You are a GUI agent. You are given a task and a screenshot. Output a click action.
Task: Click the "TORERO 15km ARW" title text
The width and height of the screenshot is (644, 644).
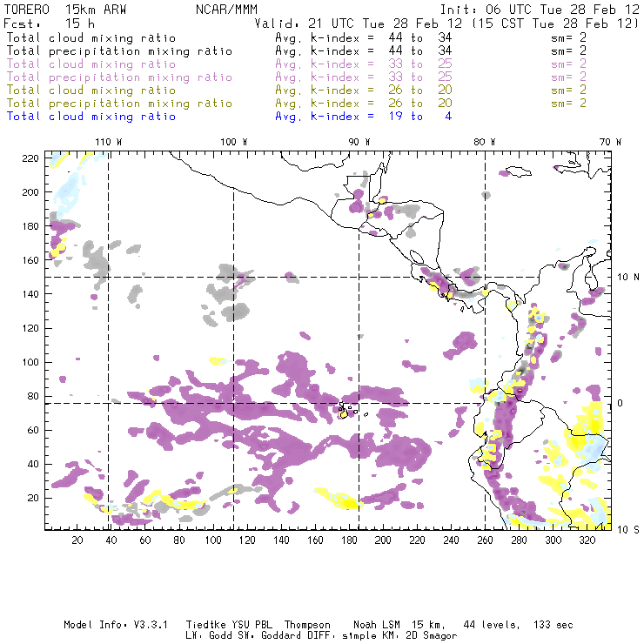pos(65,10)
